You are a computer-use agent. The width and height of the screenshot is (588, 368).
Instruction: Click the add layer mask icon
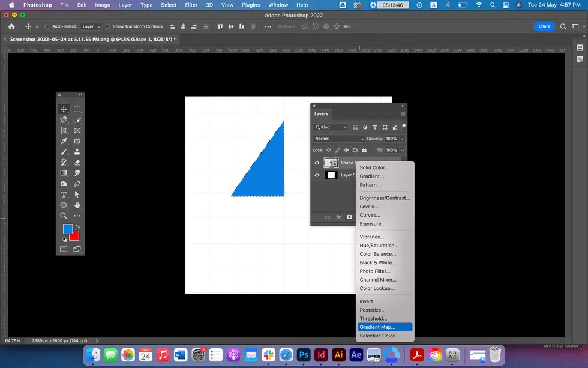[x=350, y=217]
